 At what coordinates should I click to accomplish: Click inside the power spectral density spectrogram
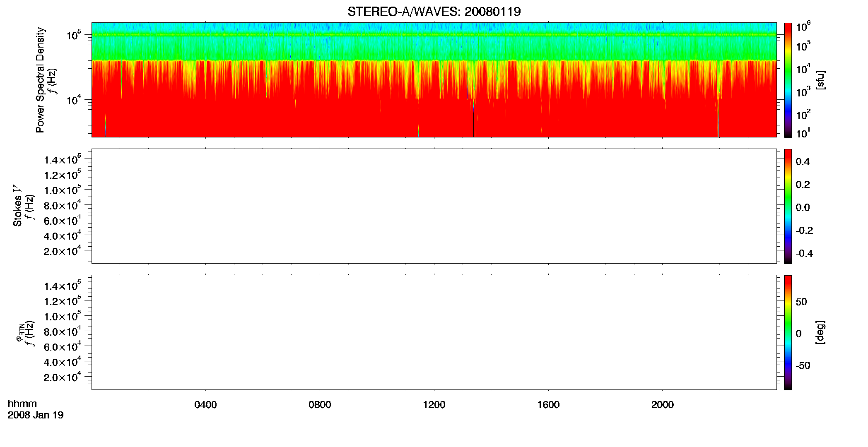pyautogui.click(x=434, y=80)
